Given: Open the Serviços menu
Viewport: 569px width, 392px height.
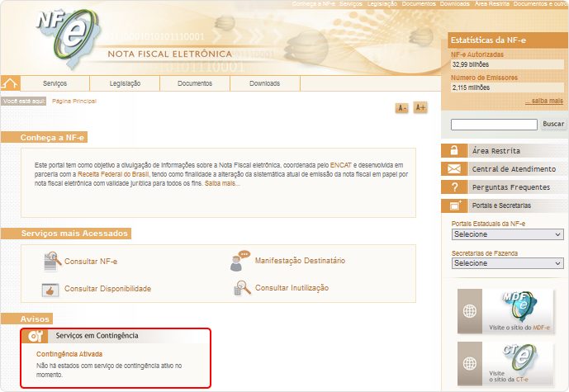Looking at the screenshot, I should coord(55,83).
